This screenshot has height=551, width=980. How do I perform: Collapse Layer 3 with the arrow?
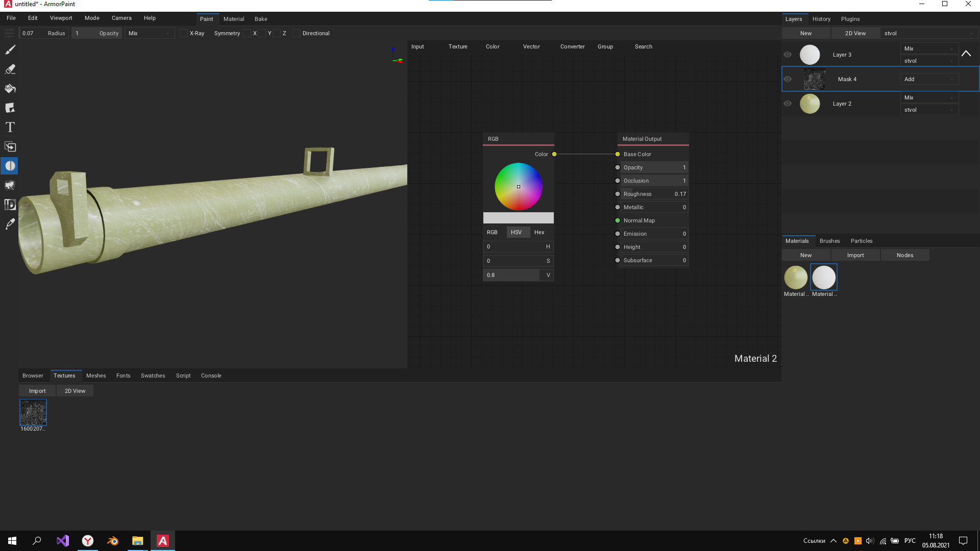pyautogui.click(x=966, y=54)
